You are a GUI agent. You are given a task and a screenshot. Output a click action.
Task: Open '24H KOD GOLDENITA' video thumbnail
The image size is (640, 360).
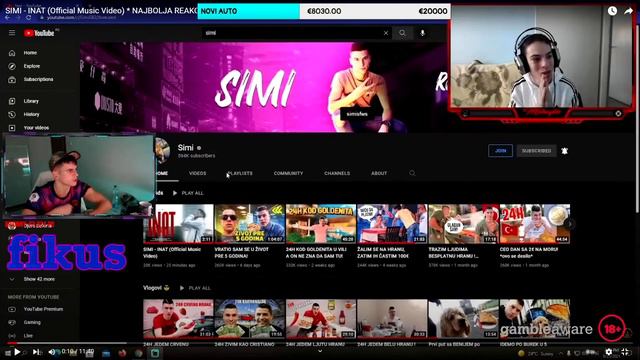[x=321, y=224]
